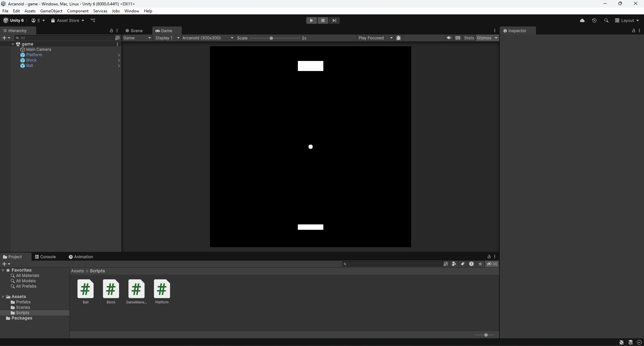
Task: Click the Assets breadcrumb above the file grid
Action: tap(77, 271)
